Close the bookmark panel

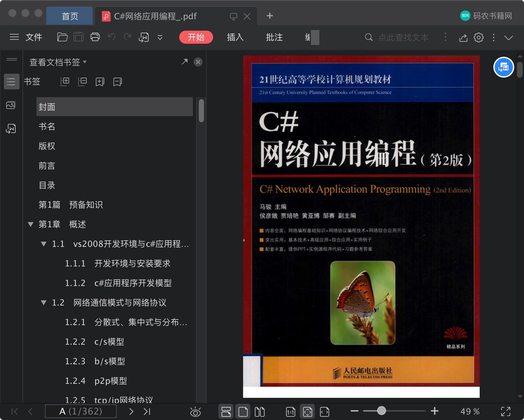[198, 62]
